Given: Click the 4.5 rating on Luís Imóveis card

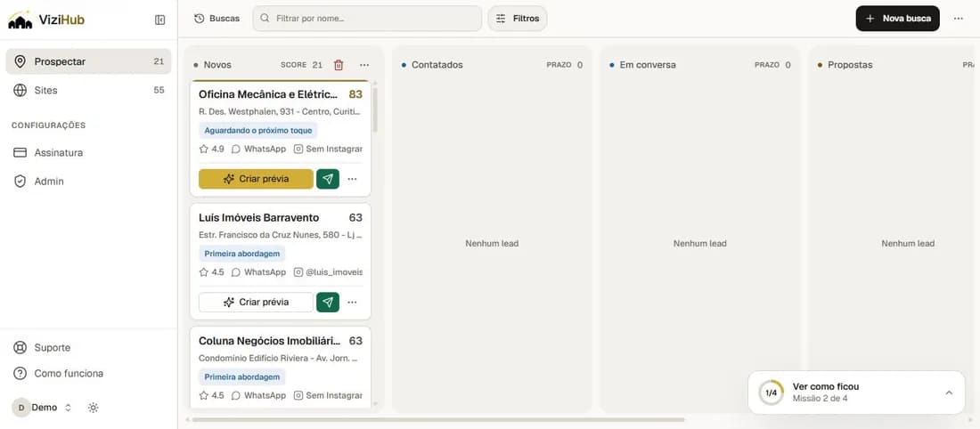Looking at the screenshot, I should tap(211, 272).
